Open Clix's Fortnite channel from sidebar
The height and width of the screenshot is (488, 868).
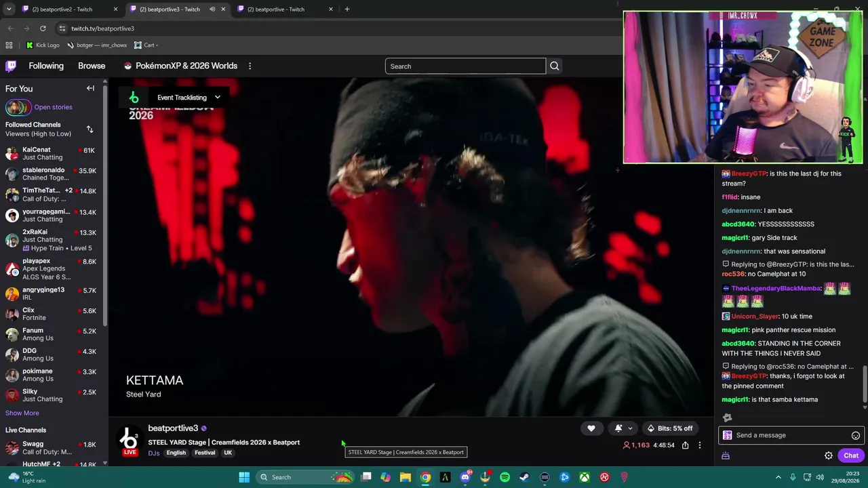[52, 314]
